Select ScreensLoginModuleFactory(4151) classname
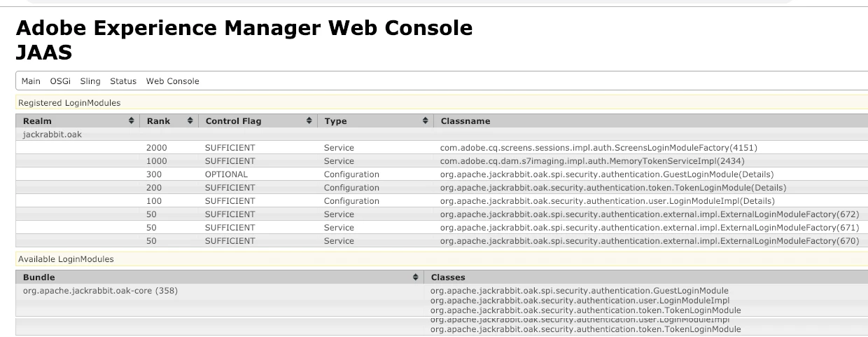The height and width of the screenshot is (337, 868). 598,148
